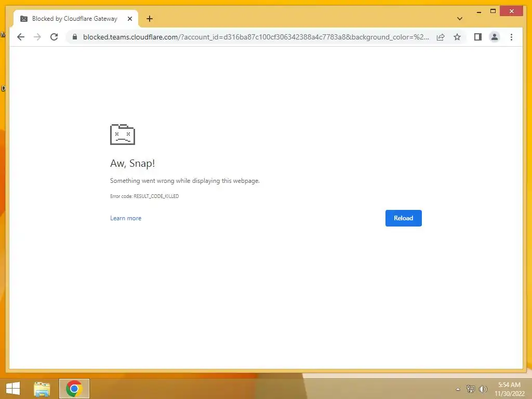
Task: Click the sad folder crash icon
Action: pyautogui.click(x=123, y=135)
